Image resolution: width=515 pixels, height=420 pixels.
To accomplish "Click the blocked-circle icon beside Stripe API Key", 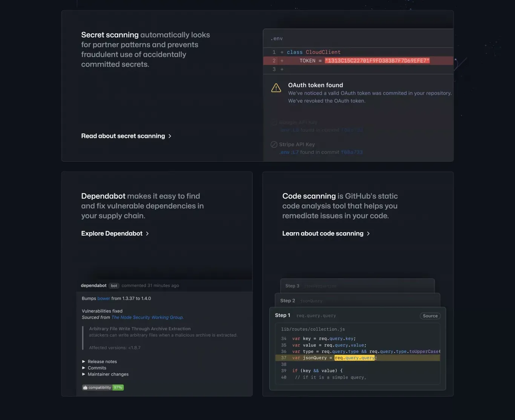I will point(274,144).
